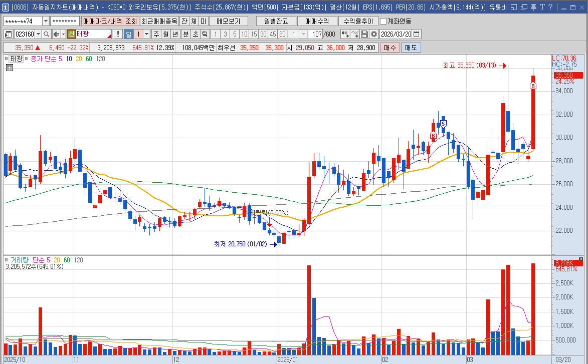588x364 pixels.
Task: Click the exclamation mark info icon
Action: pyautogui.click(x=118, y=34)
